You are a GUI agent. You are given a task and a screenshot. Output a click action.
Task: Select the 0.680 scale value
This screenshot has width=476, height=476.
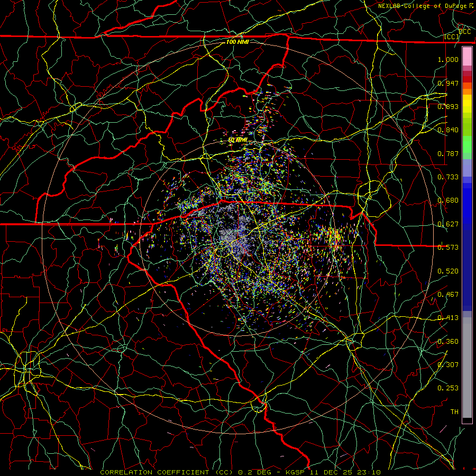[448, 200]
